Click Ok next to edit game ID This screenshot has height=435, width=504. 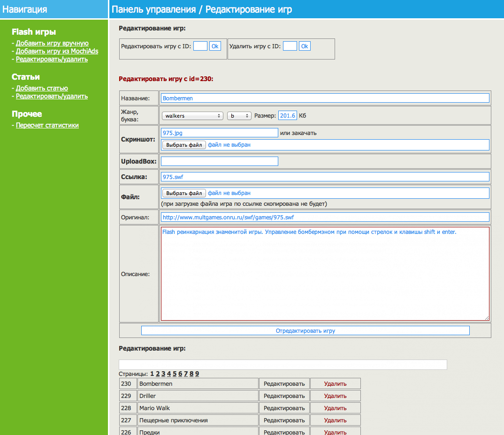pos(215,46)
